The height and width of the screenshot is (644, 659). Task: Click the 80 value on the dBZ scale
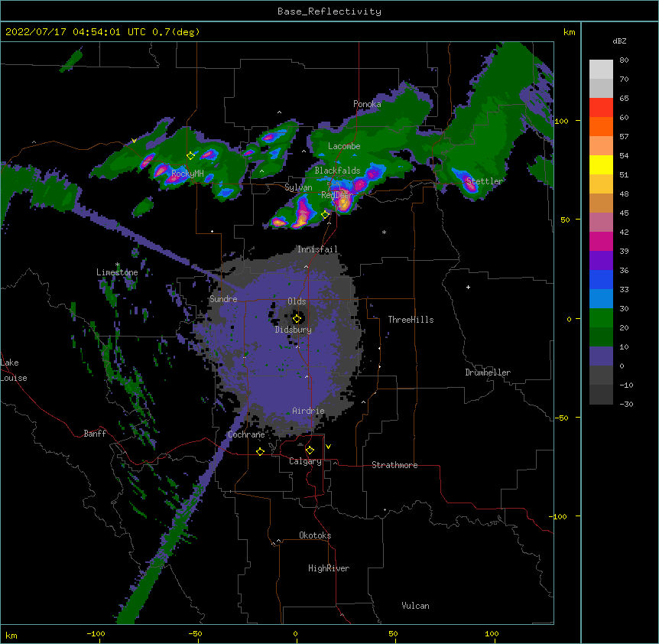pyautogui.click(x=624, y=60)
